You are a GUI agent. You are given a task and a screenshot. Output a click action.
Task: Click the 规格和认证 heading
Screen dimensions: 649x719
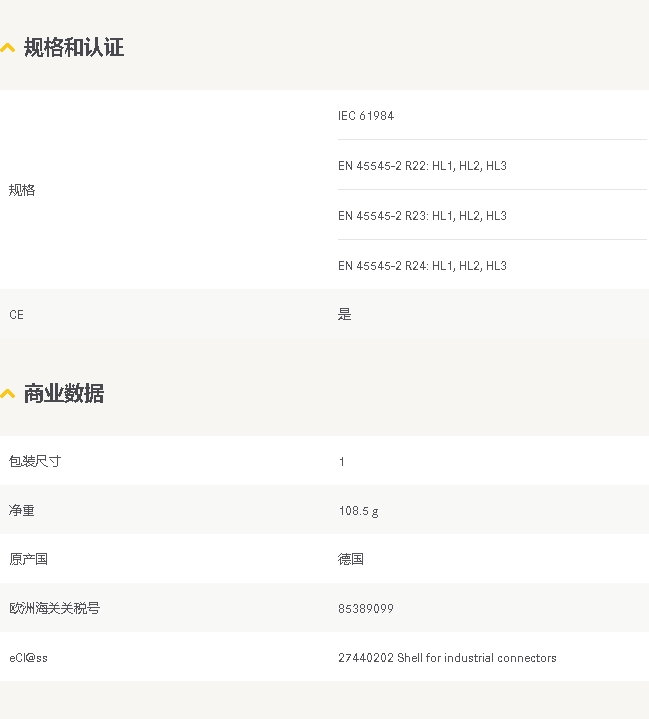tap(74, 47)
